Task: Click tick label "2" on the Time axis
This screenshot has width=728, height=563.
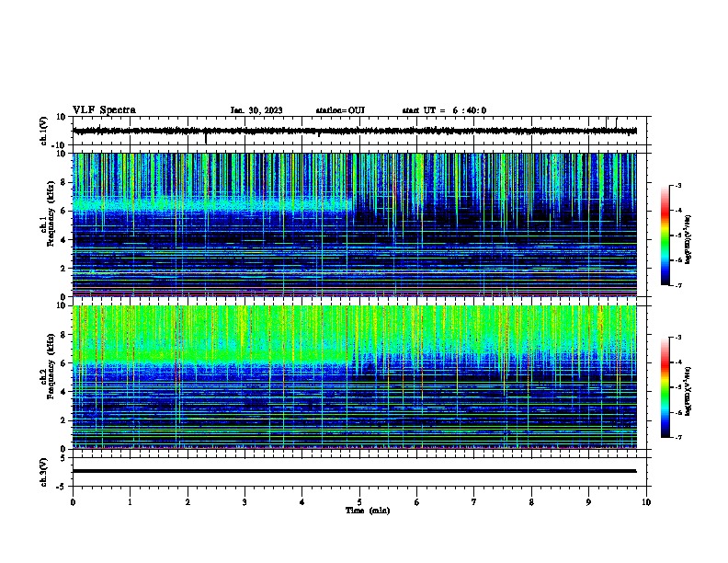Action: 188,502
